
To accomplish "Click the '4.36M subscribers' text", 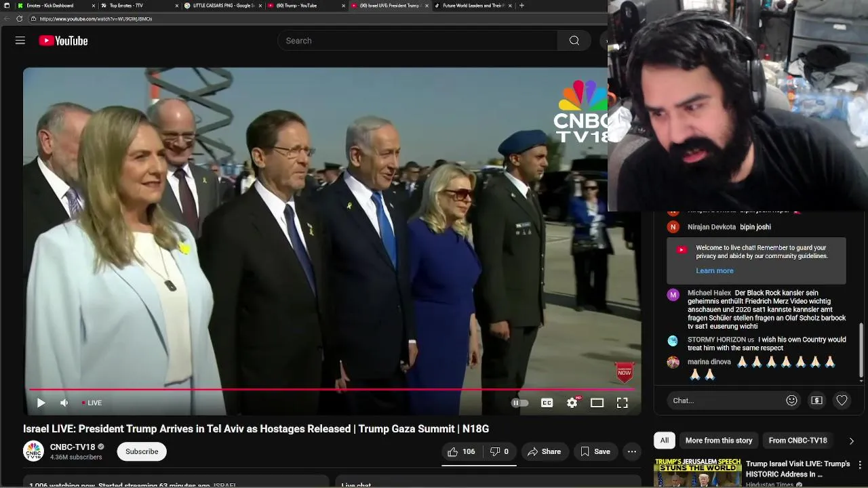I will click(76, 457).
